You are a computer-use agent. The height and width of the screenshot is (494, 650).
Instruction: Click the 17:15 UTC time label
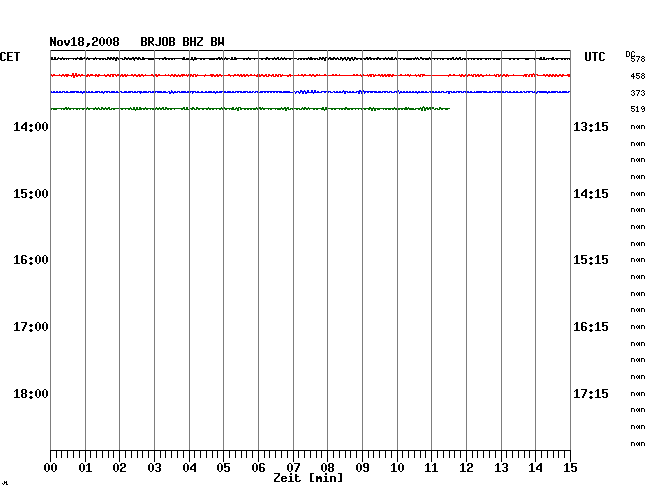click(x=591, y=394)
